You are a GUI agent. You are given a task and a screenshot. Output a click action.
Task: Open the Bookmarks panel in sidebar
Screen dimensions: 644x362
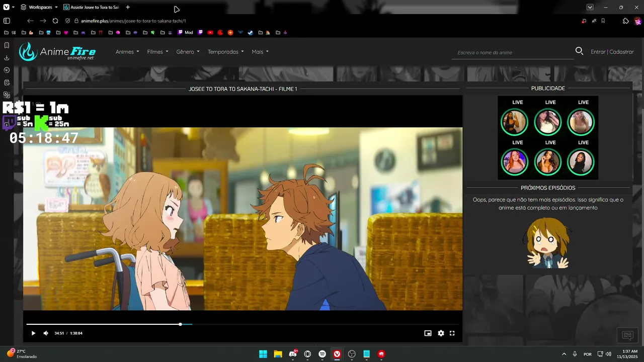[x=7, y=45]
